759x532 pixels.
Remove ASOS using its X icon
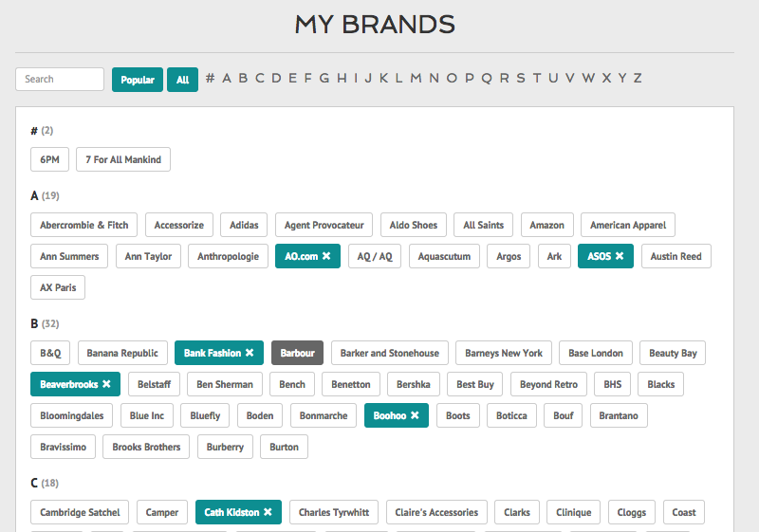[x=620, y=256]
